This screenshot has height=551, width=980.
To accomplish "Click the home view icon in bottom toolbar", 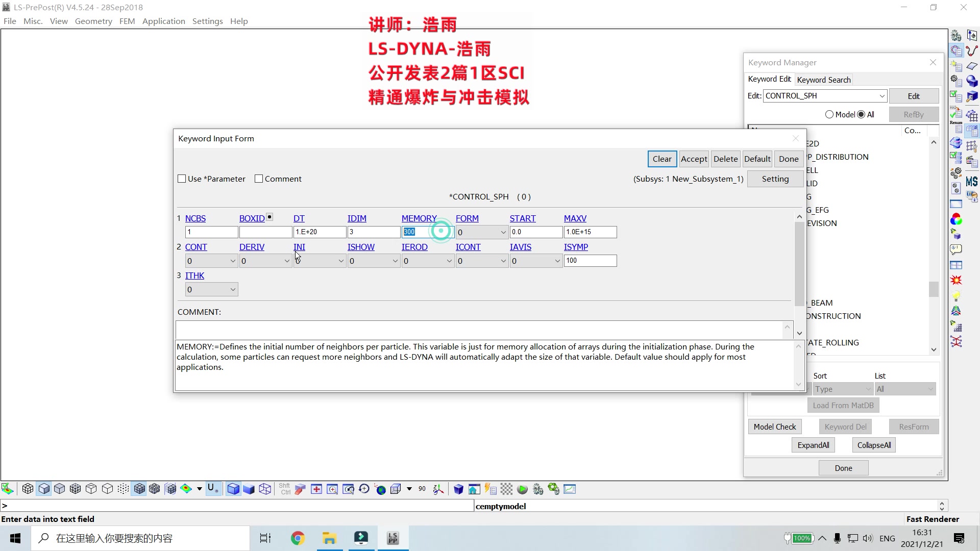I will tap(474, 489).
